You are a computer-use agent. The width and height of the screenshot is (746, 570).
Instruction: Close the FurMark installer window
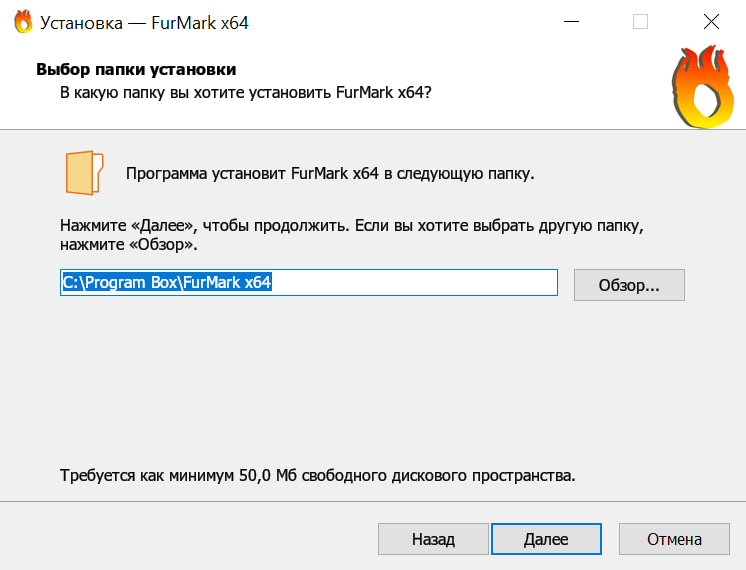[x=711, y=22]
